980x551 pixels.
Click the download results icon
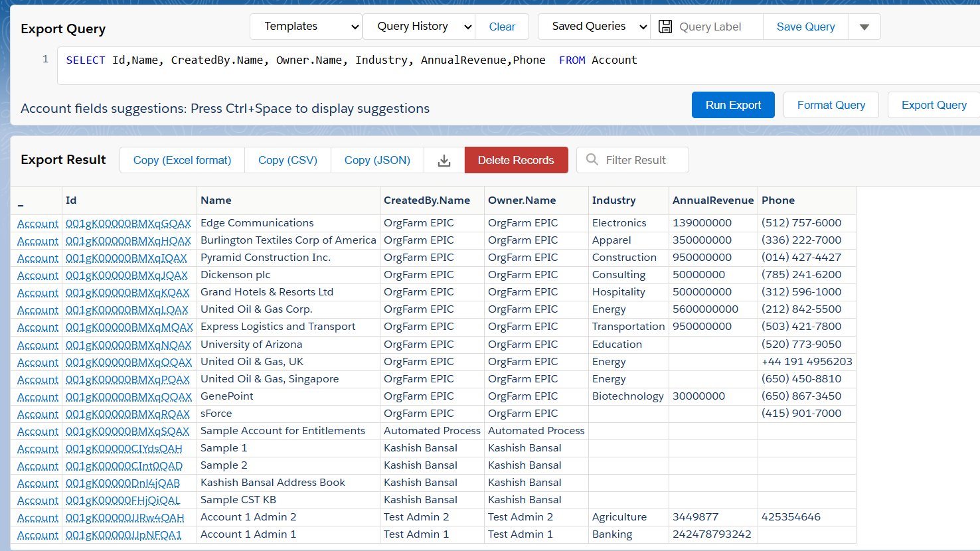pyautogui.click(x=444, y=161)
